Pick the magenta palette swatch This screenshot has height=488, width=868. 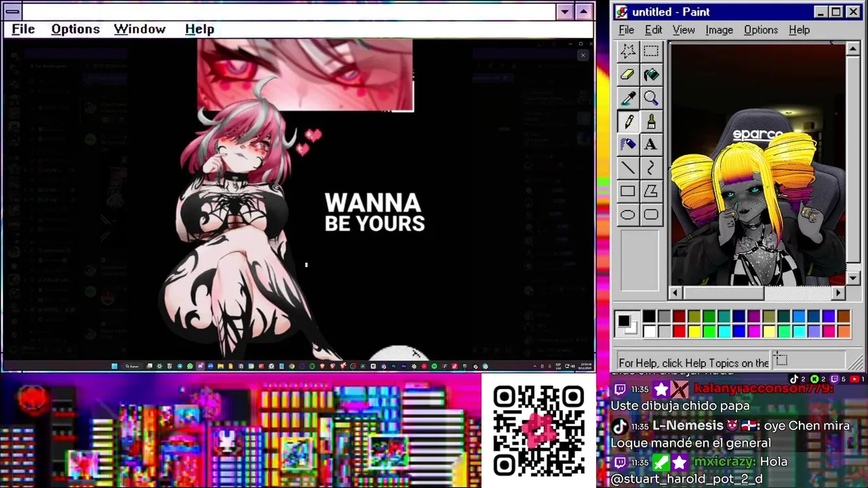753,331
